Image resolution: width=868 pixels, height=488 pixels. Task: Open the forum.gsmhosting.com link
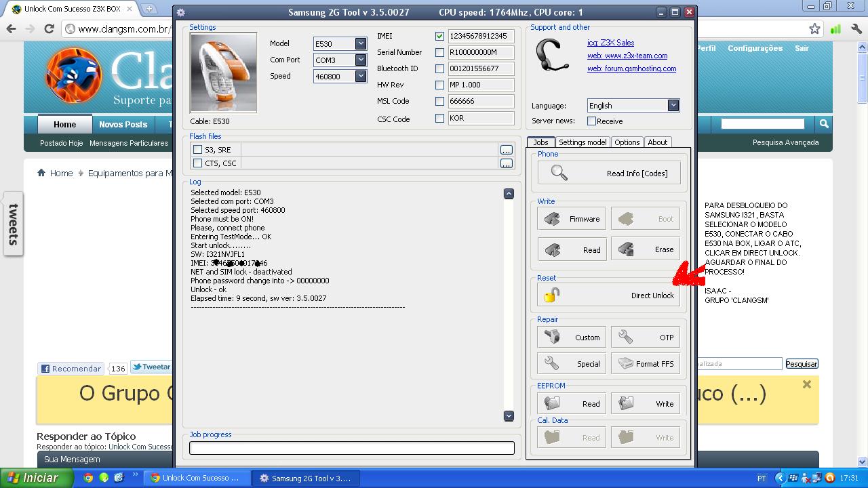click(x=631, y=68)
